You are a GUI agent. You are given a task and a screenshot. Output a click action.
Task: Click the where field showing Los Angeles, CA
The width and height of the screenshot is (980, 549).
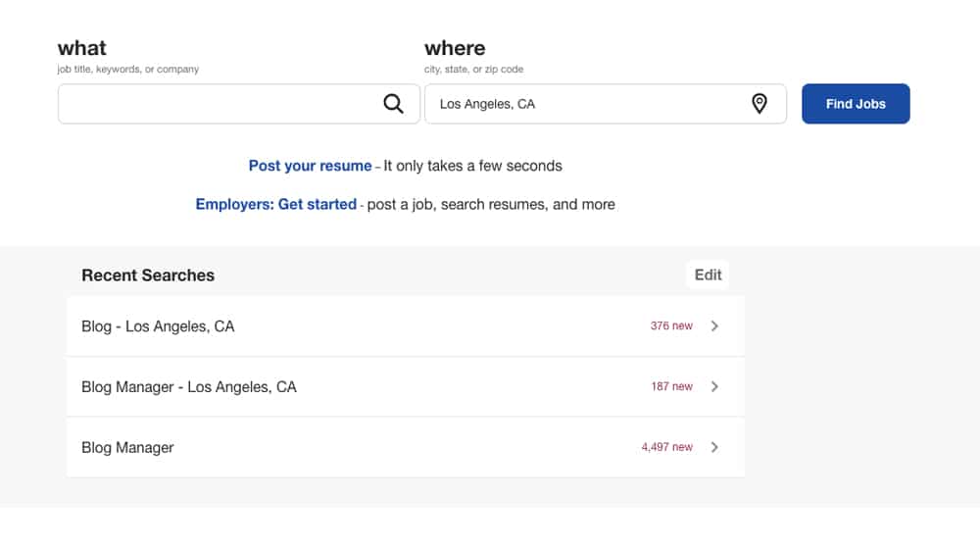click(x=605, y=104)
